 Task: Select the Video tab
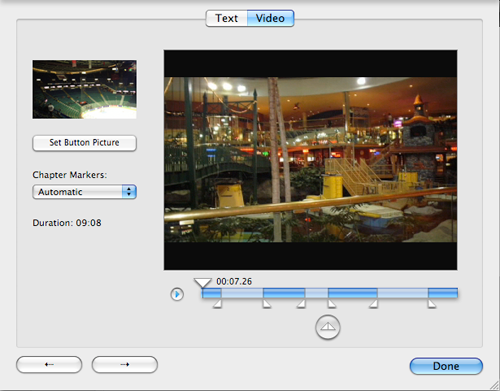pyautogui.click(x=270, y=18)
